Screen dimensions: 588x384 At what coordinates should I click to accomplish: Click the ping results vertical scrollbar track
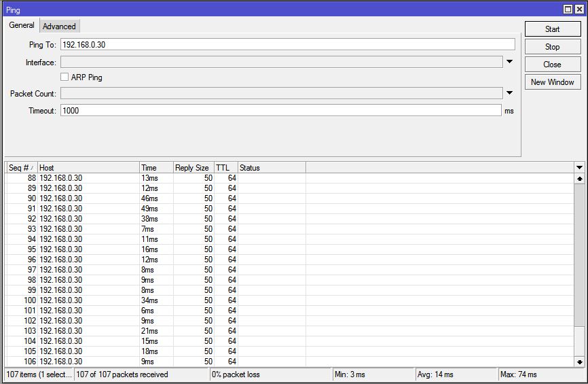[x=580, y=270]
